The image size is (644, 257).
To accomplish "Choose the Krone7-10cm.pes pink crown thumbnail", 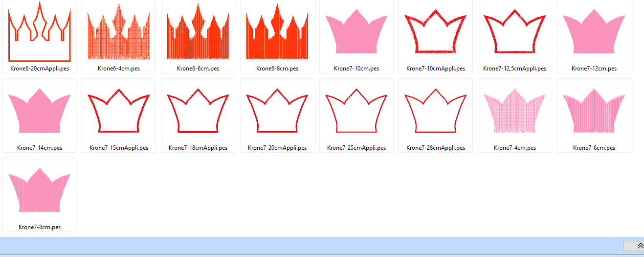I will pos(356,31).
